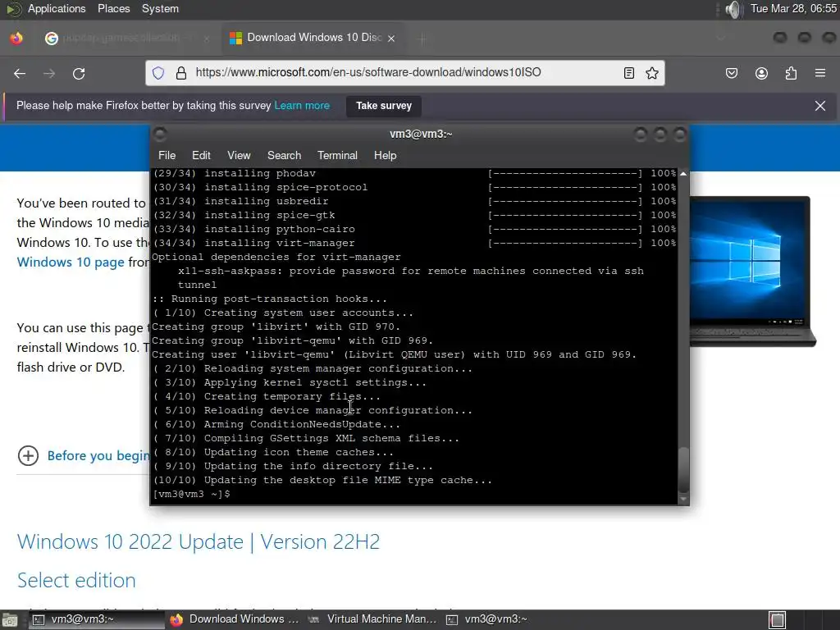Screen dimensions: 840x630
Task: Follow the Windows 10 page link
Action: pyautogui.click(x=71, y=262)
